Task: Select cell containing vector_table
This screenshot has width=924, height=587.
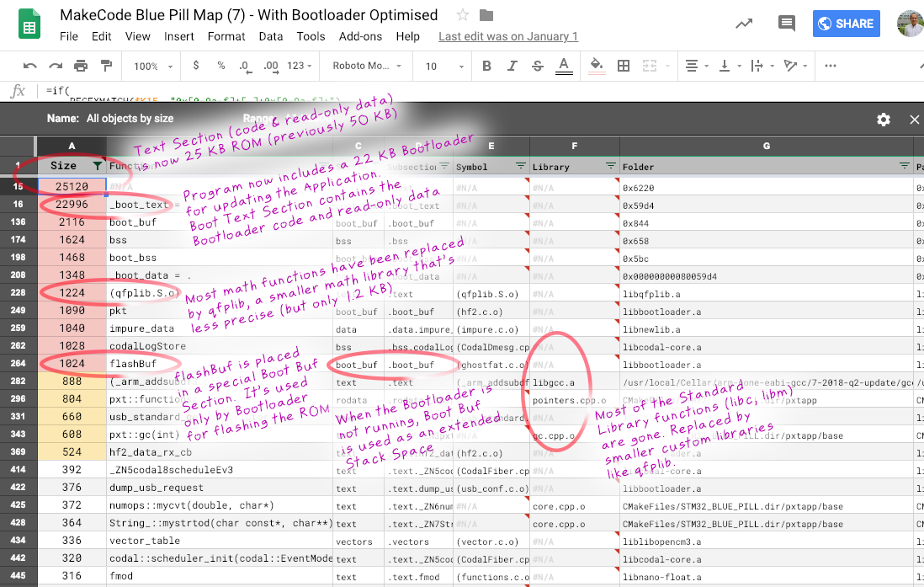Action: (x=219, y=541)
